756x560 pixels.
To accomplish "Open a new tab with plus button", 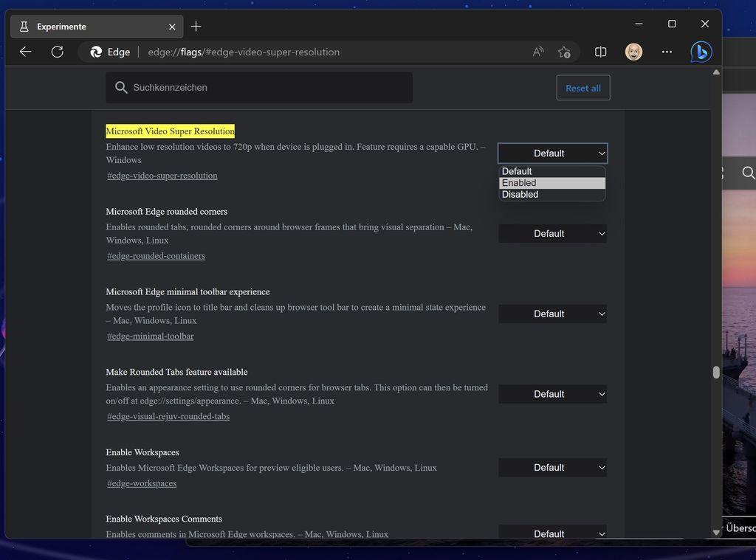I will pyautogui.click(x=196, y=27).
